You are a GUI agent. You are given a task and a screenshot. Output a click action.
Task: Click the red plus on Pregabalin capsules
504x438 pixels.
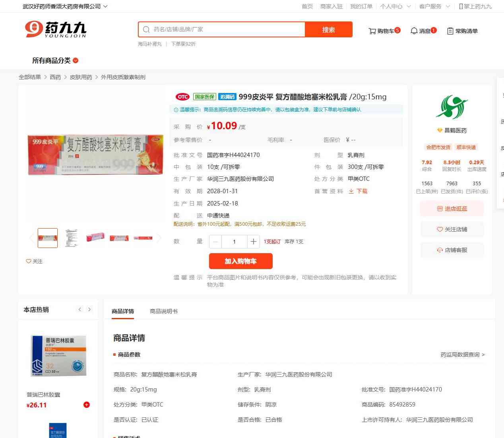click(87, 405)
